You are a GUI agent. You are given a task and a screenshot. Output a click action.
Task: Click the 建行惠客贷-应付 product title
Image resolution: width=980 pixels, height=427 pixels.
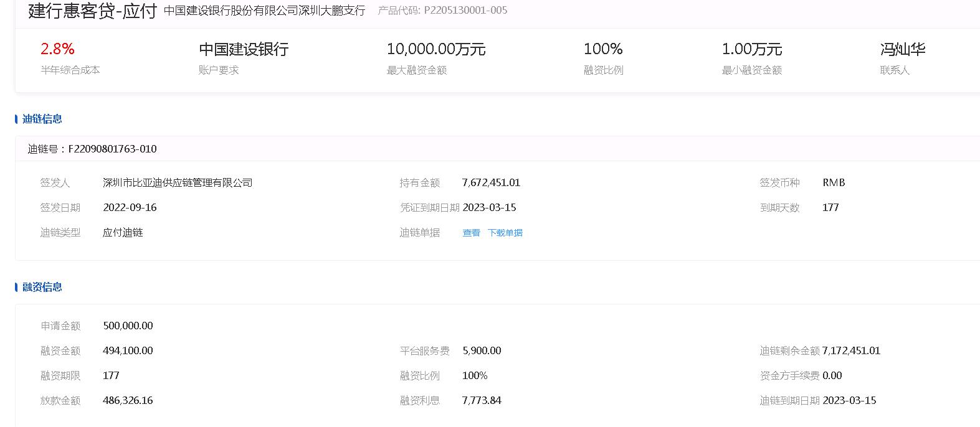click(x=92, y=11)
